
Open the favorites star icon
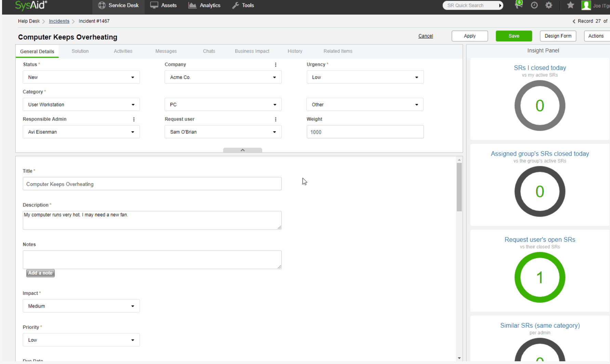(570, 5)
